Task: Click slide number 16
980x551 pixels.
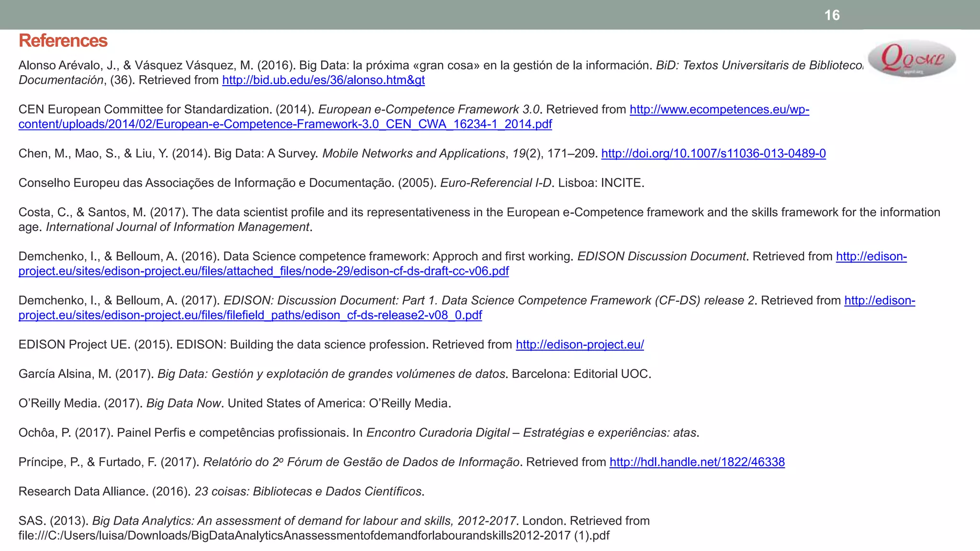Action: click(832, 15)
